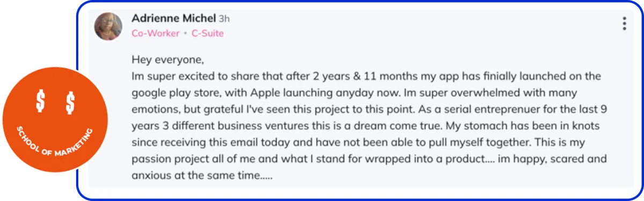The image size is (644, 201).
Task: Select the C-Suite role tag
Action: [208, 33]
